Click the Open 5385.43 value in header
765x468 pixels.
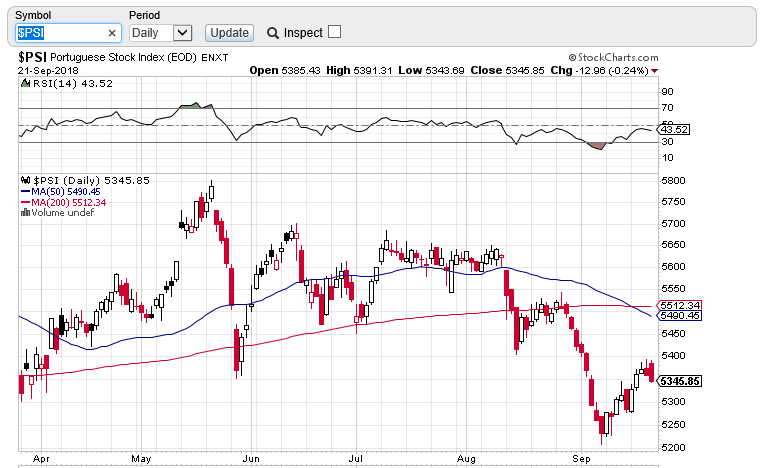(x=285, y=70)
